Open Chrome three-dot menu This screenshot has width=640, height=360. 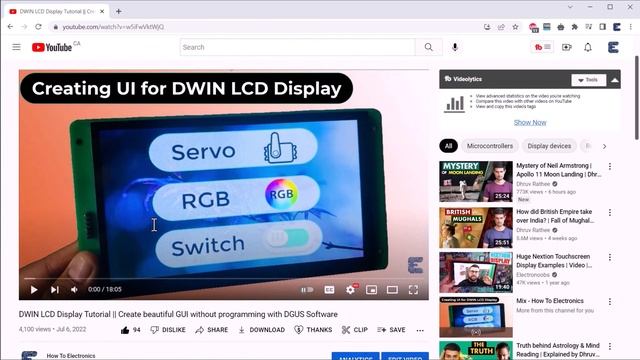(631, 27)
